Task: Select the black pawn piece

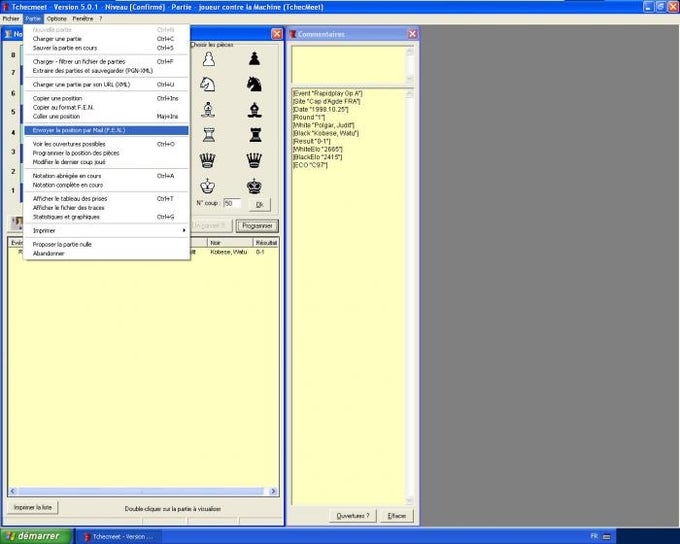Action: [254, 59]
